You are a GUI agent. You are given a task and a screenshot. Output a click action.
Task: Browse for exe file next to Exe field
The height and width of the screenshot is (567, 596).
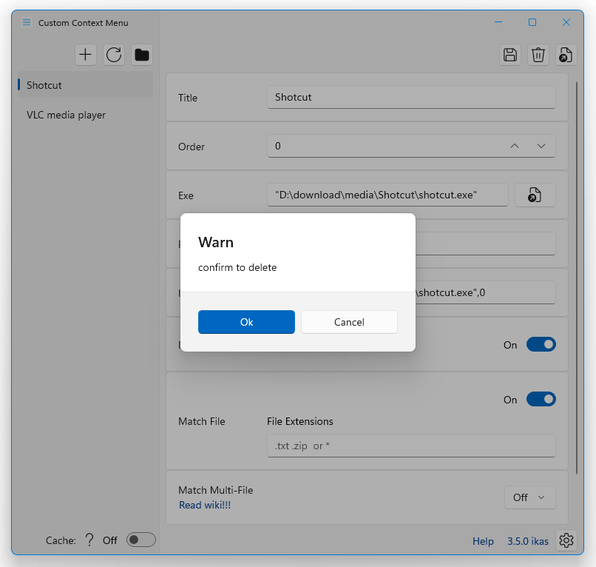click(535, 195)
